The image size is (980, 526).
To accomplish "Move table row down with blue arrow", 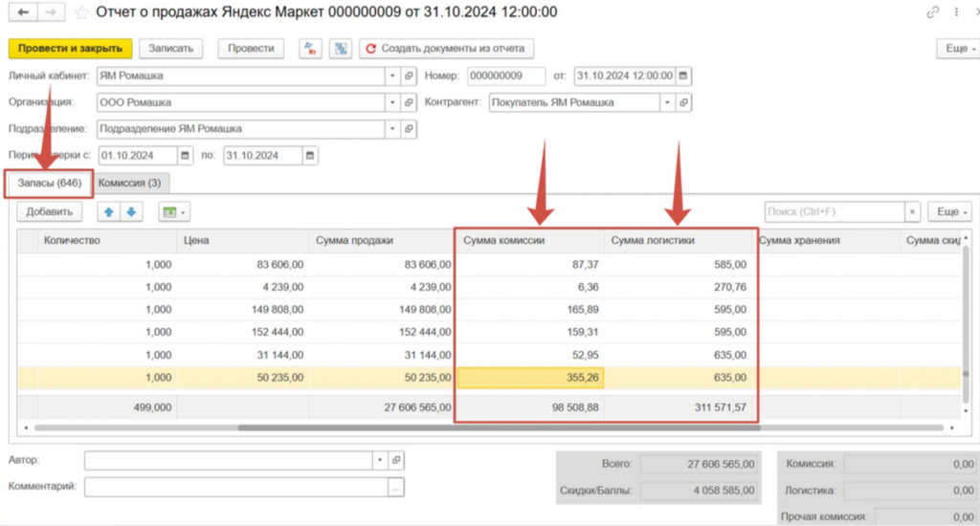I will pos(130,212).
